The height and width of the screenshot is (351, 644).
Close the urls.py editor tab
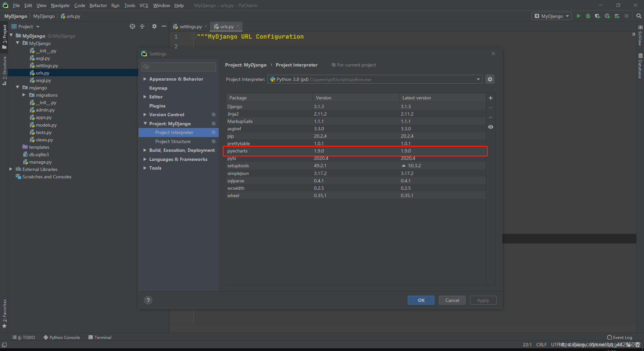click(238, 27)
